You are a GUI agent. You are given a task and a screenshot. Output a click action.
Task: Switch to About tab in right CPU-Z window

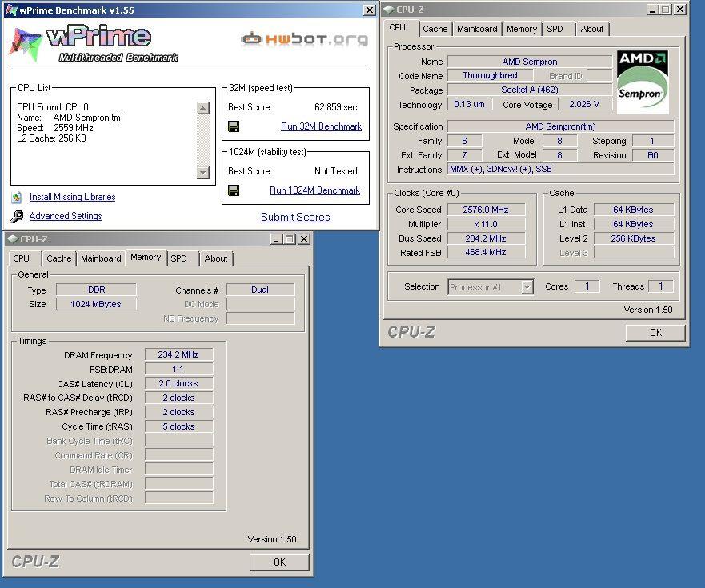pyautogui.click(x=591, y=29)
